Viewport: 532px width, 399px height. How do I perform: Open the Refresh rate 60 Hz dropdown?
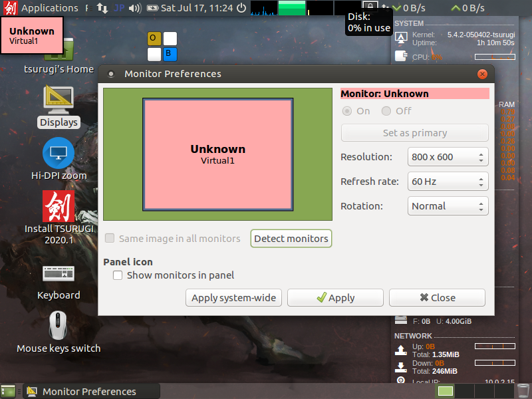[x=448, y=182]
